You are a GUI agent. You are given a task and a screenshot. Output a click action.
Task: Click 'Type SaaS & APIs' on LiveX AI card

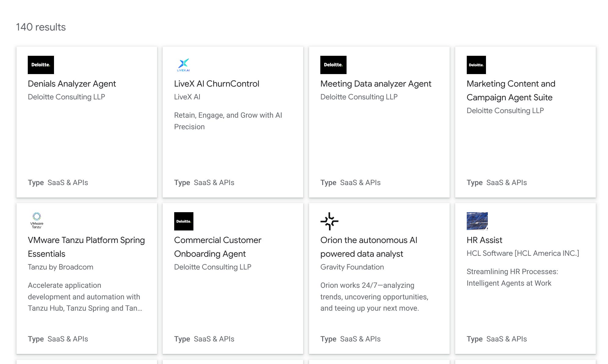204,183
